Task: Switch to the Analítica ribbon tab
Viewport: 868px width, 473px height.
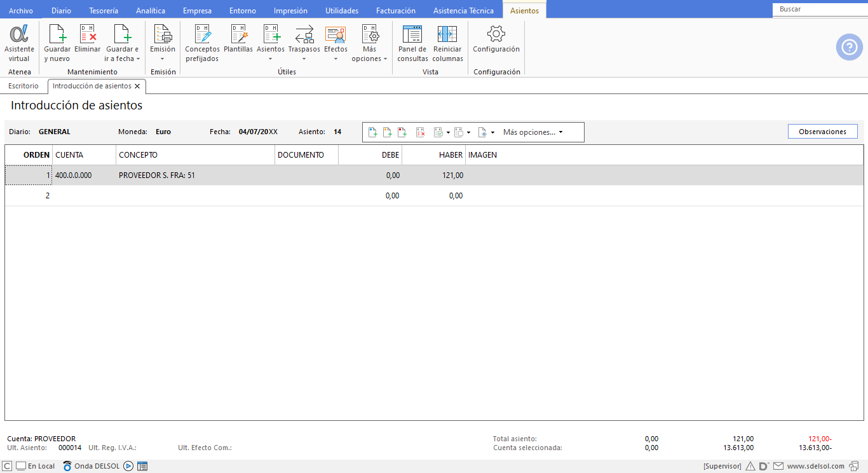Action: click(151, 11)
